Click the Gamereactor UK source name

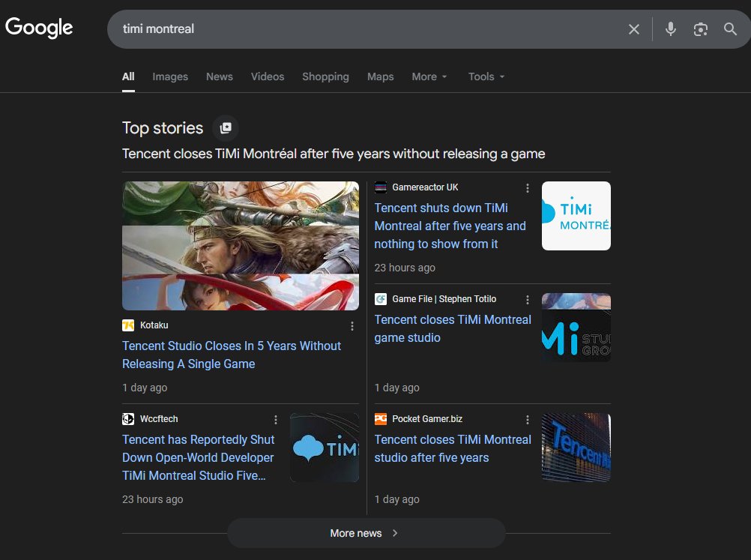click(x=425, y=187)
